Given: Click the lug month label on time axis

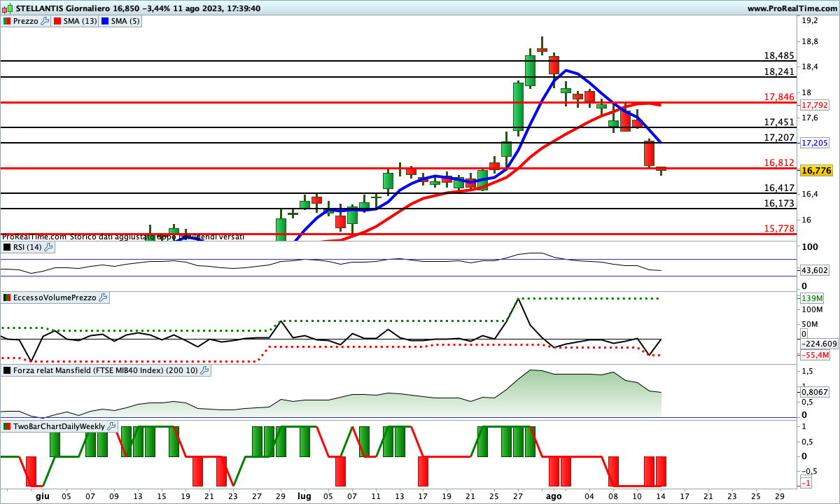Looking at the screenshot, I should pos(304,495).
